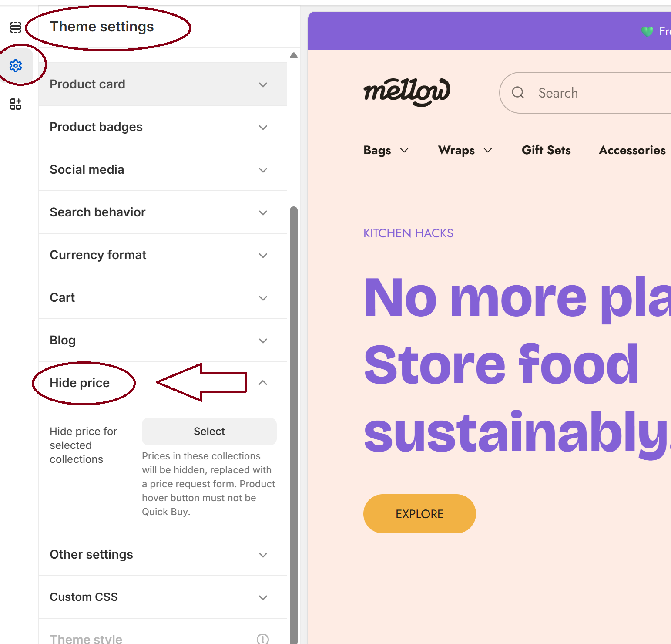Click the Mellow store logo
The width and height of the screenshot is (671, 644).
407,92
